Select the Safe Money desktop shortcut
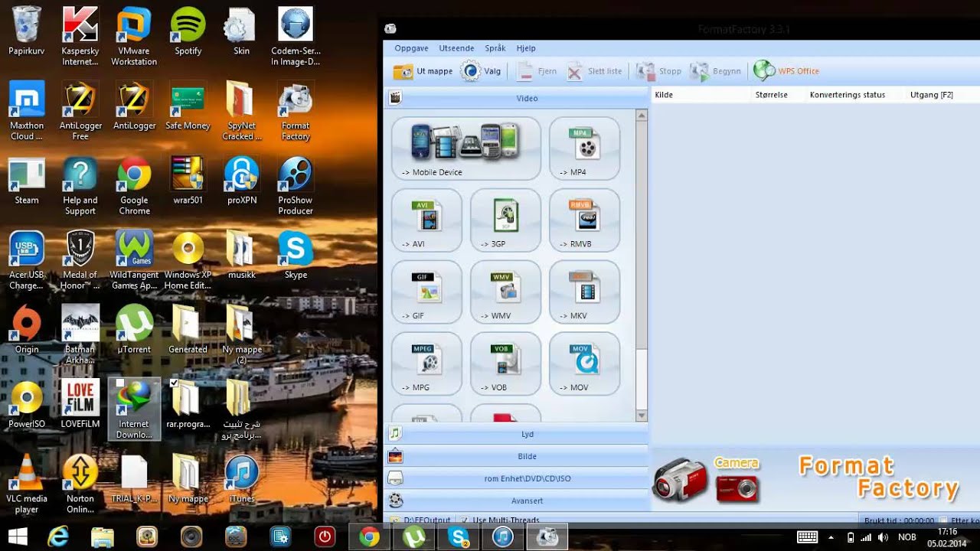The image size is (980, 551). coord(188,106)
